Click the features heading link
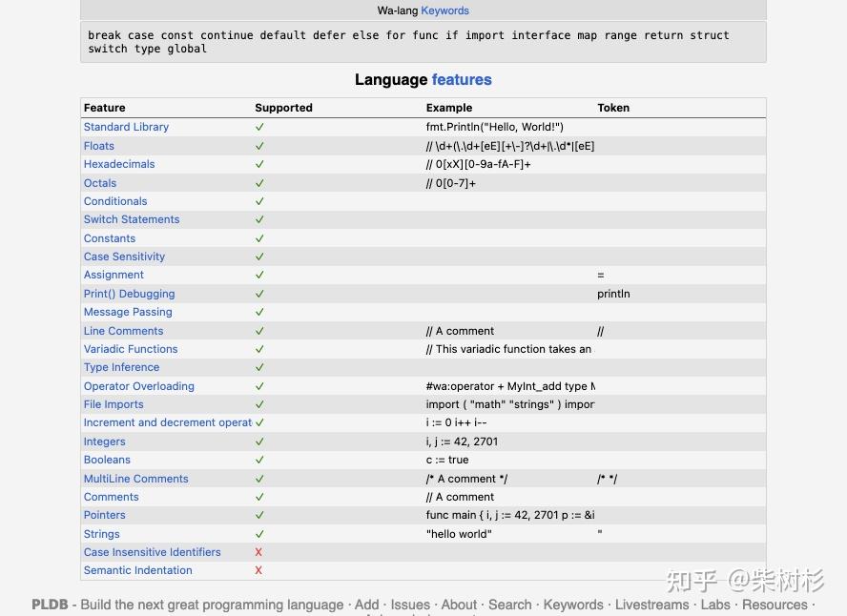The width and height of the screenshot is (847, 616). pos(462,80)
